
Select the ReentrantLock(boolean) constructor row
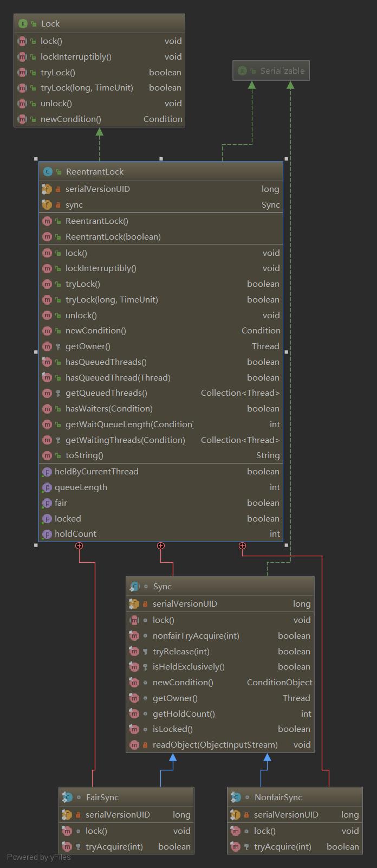tap(161, 236)
